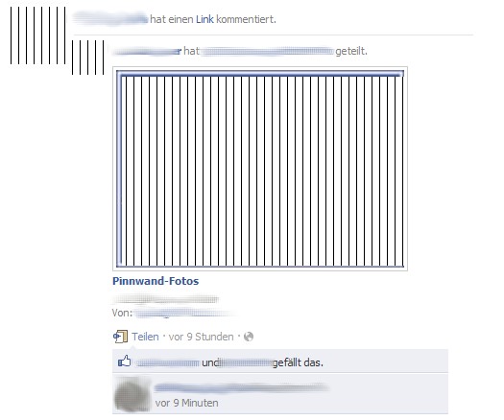Open the blurred shared item link before 'geteilt'
This screenshot has width=504, height=420.
point(268,52)
